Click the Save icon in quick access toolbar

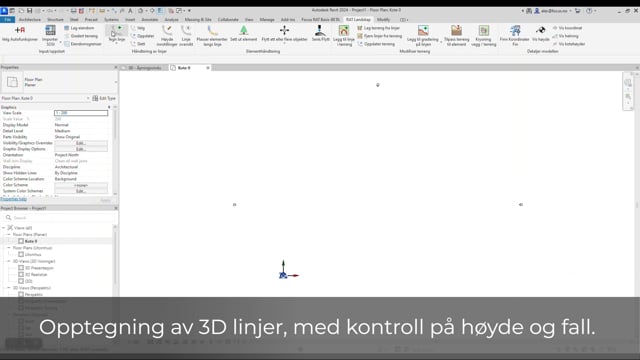(29, 11)
